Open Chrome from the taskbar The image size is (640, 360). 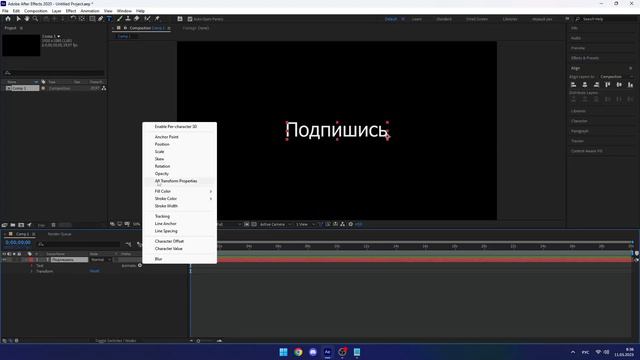[298, 352]
